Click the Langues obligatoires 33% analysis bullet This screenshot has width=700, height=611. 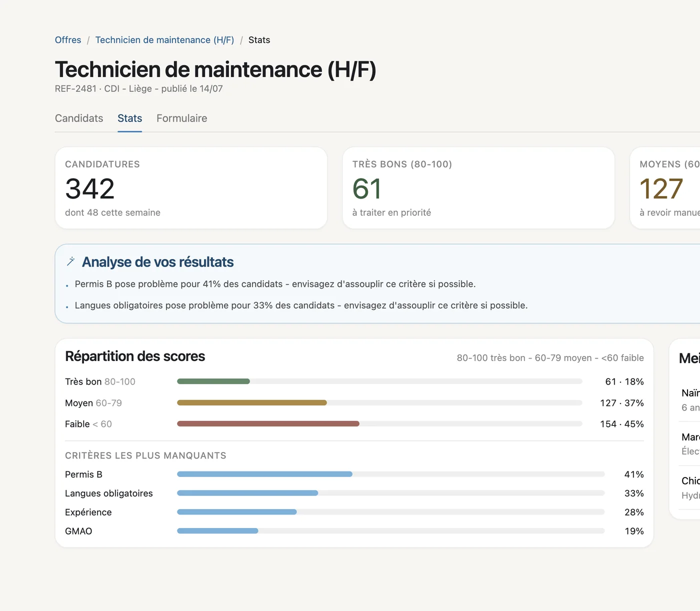coord(301,305)
